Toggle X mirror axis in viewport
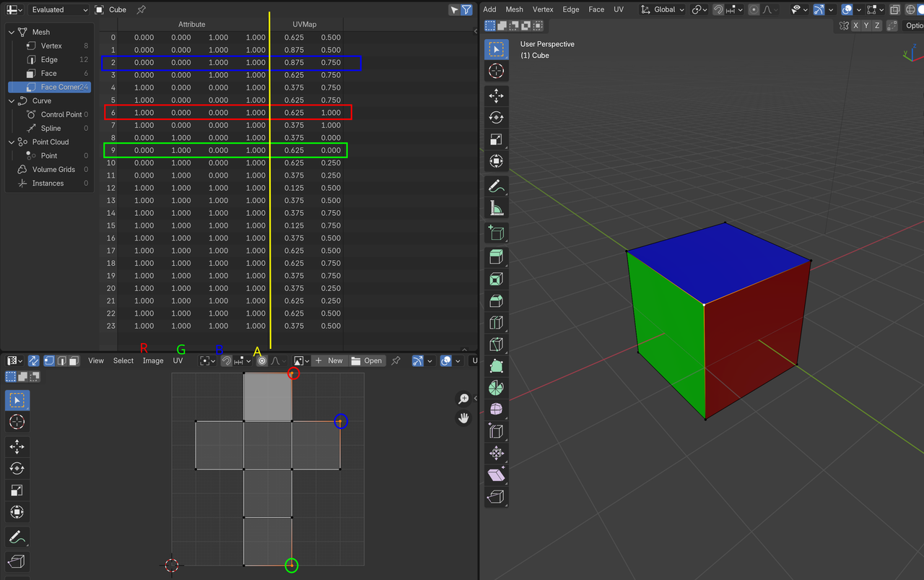The width and height of the screenshot is (924, 580). (856, 25)
